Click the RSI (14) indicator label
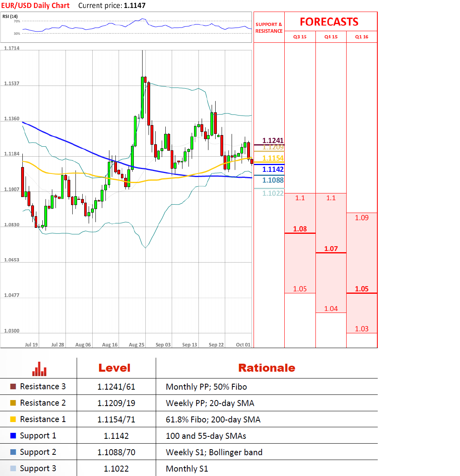460x476 pixels. [10, 16]
